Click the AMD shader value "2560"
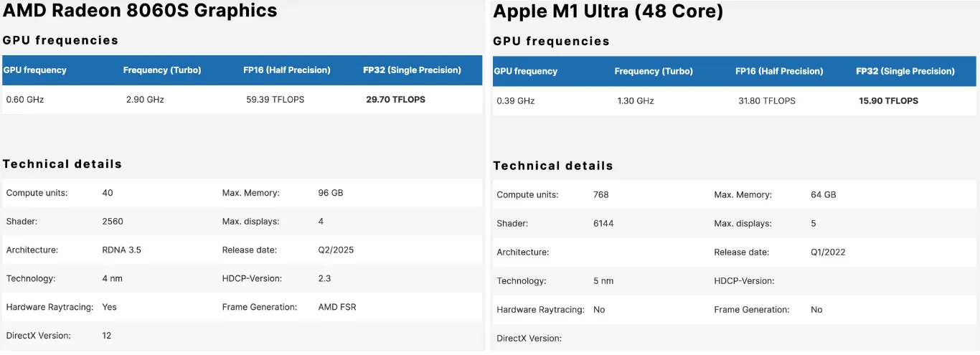This screenshot has width=980, height=355. [x=113, y=222]
